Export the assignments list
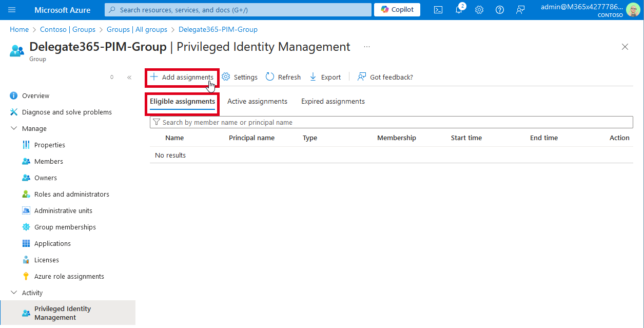The width and height of the screenshot is (644, 328). 325,77
